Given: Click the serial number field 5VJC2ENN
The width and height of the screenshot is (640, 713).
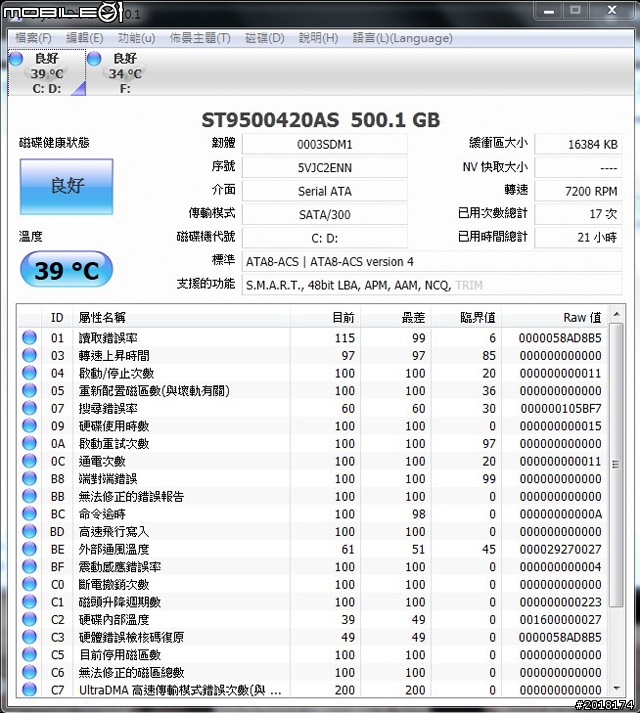Looking at the screenshot, I should 325,168.
